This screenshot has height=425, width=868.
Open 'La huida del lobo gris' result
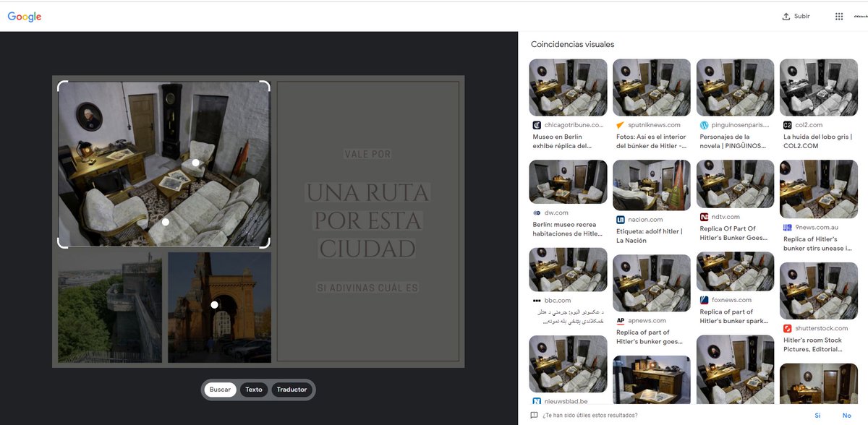coord(817,141)
